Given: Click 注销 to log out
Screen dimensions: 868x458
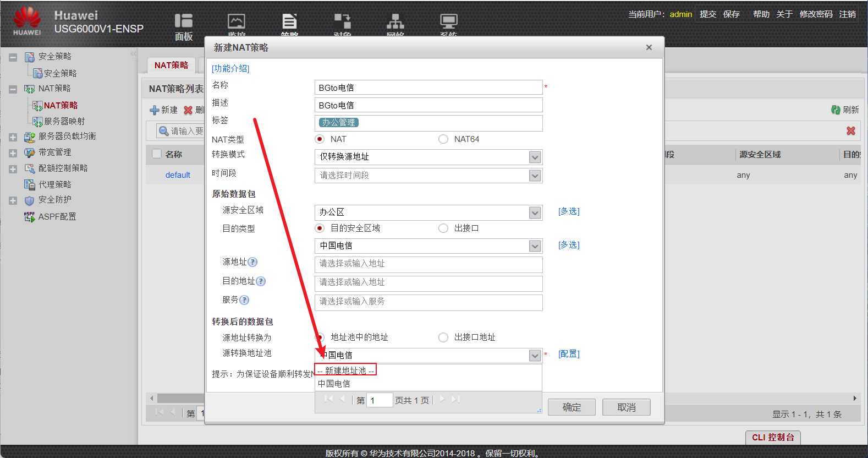Looking at the screenshot, I should [x=848, y=14].
